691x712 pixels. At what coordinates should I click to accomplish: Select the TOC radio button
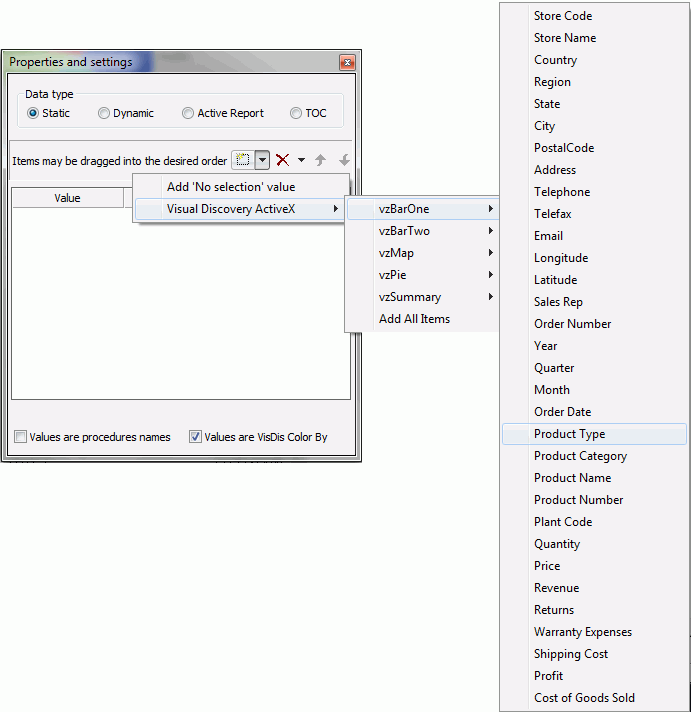tap(296, 113)
